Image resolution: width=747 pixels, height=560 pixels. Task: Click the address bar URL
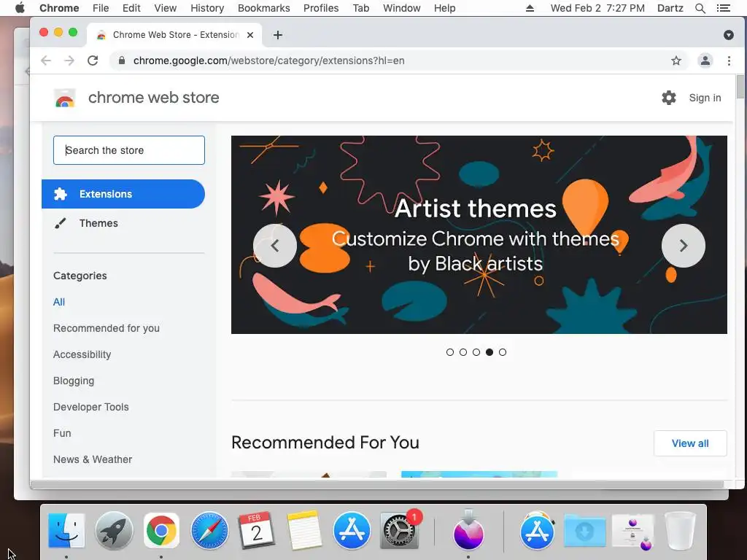tap(268, 61)
